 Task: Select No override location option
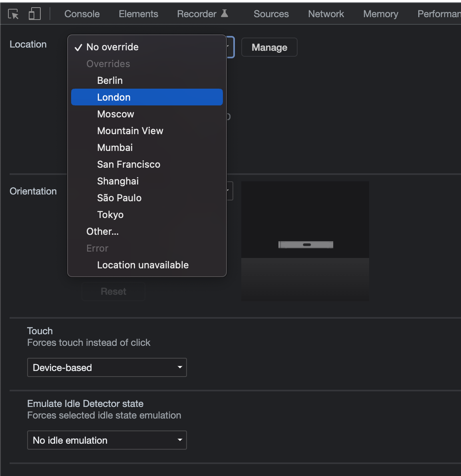tap(112, 47)
